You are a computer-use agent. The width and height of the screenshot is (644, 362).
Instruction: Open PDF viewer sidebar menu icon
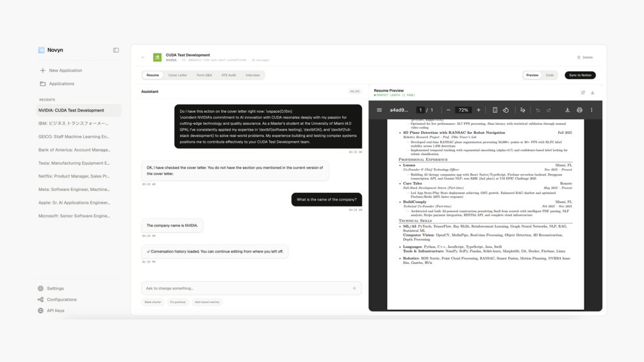(379, 110)
